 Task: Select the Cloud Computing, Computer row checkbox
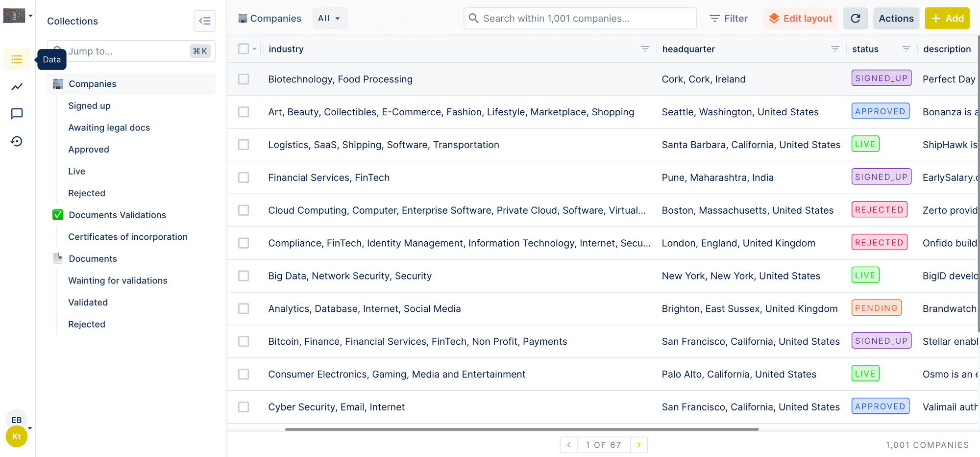244,210
